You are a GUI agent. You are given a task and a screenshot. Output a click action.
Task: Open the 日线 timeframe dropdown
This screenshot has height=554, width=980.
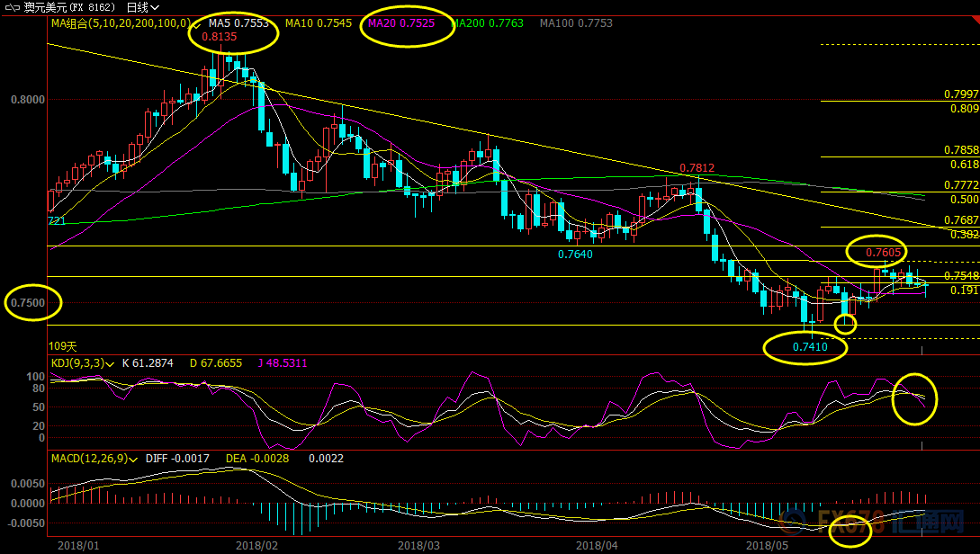coord(143,7)
